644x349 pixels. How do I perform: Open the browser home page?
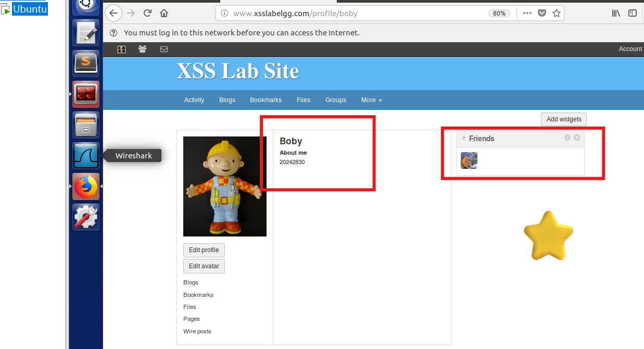164,14
